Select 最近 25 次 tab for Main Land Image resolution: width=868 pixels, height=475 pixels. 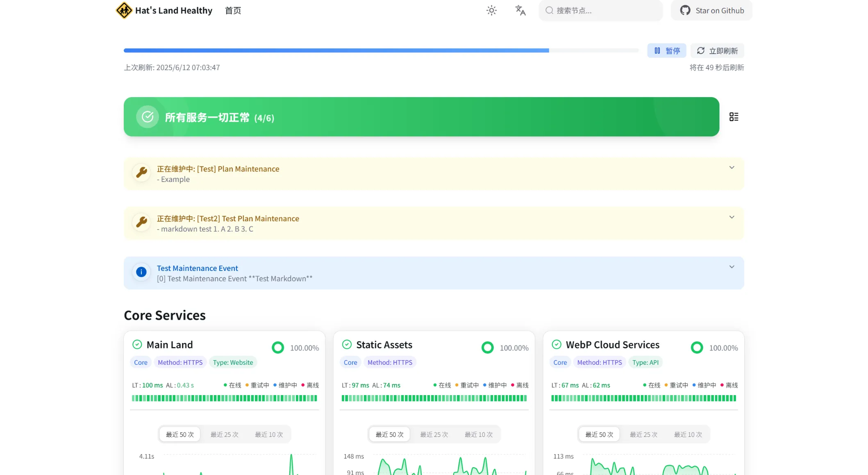point(224,434)
